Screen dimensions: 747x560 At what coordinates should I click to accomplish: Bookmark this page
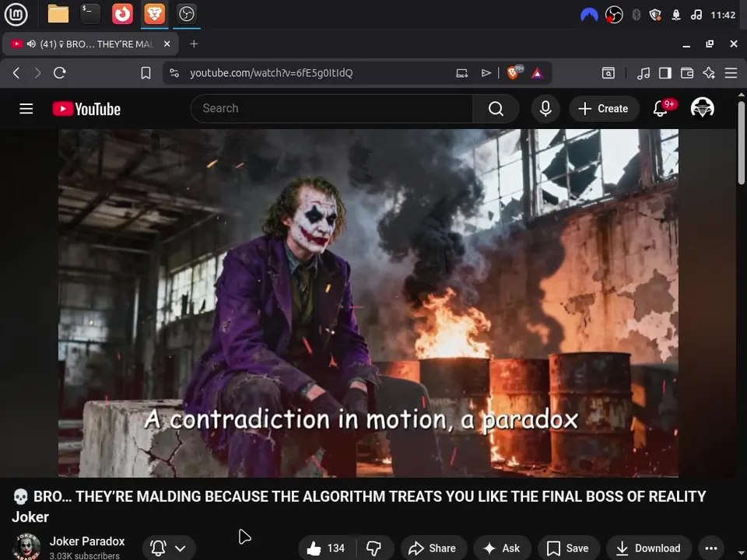point(146,73)
